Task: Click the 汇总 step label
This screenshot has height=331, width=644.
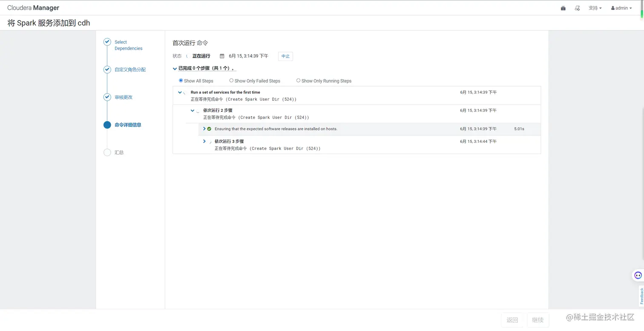Action: coord(119,152)
